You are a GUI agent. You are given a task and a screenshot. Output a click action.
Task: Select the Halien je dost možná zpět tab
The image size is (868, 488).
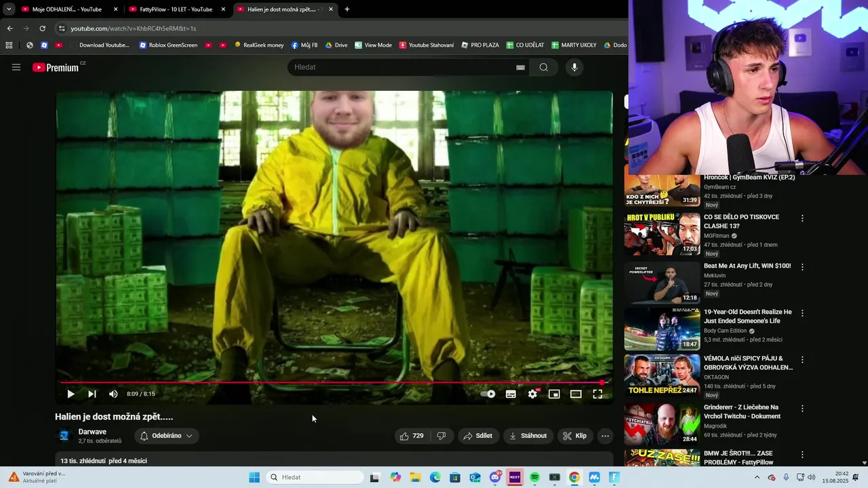tap(285, 9)
